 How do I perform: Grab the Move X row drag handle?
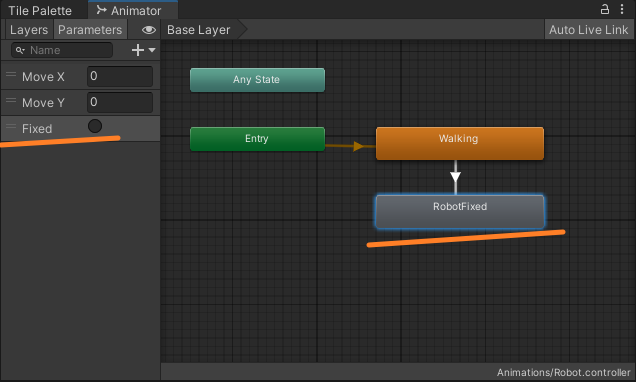pos(11,75)
